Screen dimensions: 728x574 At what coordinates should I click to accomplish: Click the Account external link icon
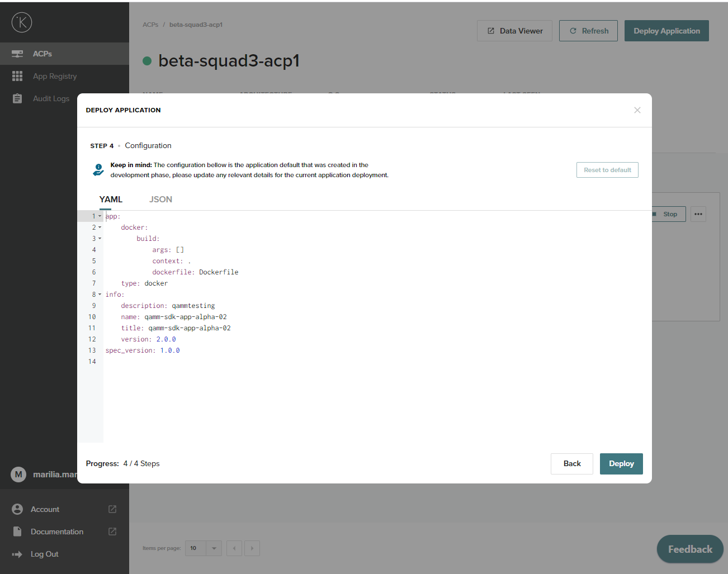(112, 509)
